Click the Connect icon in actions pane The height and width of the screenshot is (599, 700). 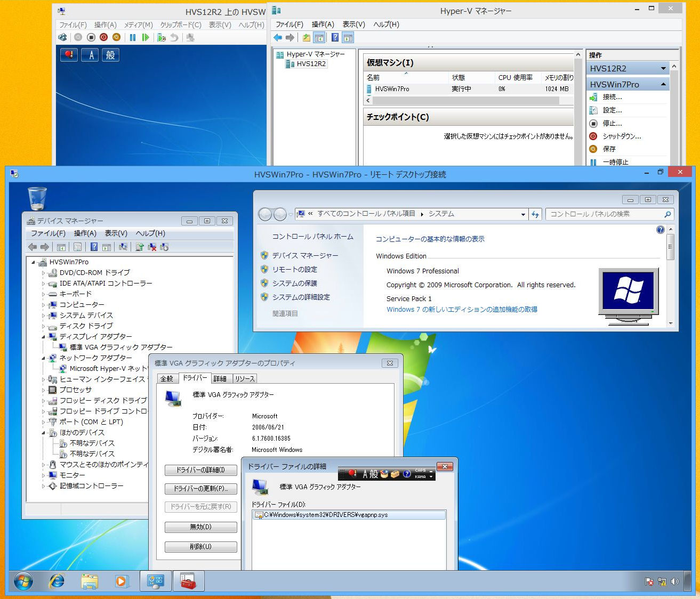click(593, 97)
